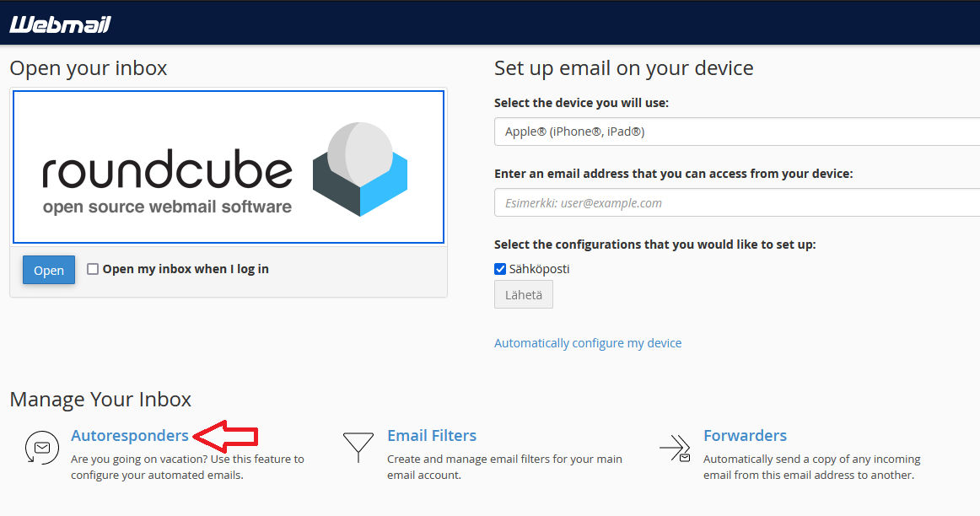Open the Roundcube inbox with Open button
This screenshot has width=980, height=516.
click(49, 270)
